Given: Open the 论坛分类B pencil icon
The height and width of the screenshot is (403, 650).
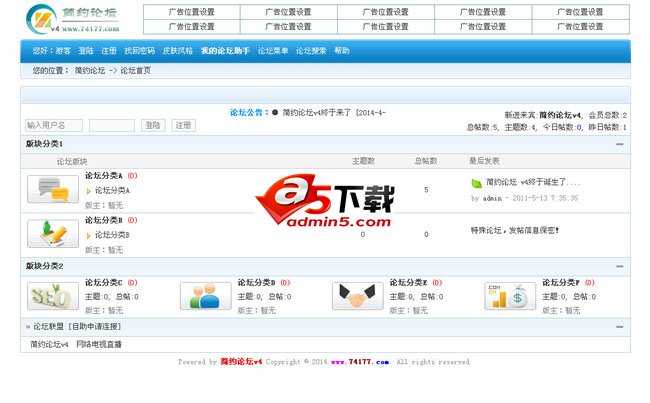Looking at the screenshot, I should [x=53, y=233].
